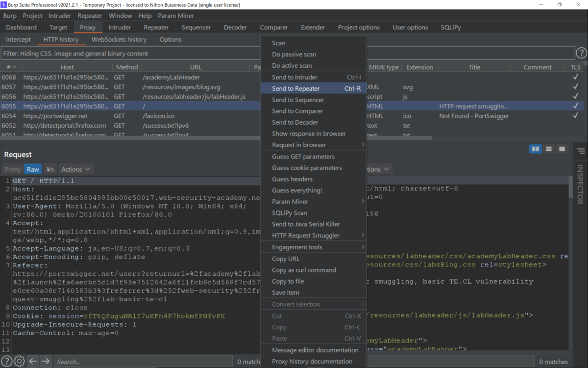This screenshot has width=588, height=368.
Task: Open the Inspector panel hamburger icon
Action: tap(581, 152)
